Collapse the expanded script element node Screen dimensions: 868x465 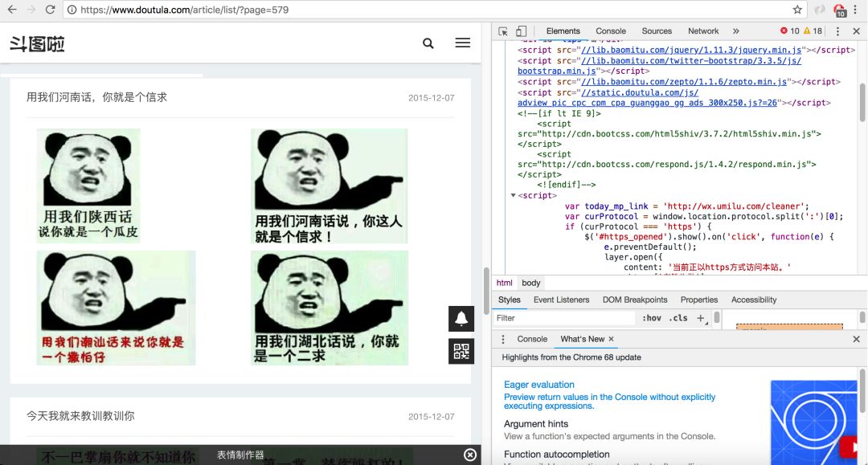click(x=513, y=195)
